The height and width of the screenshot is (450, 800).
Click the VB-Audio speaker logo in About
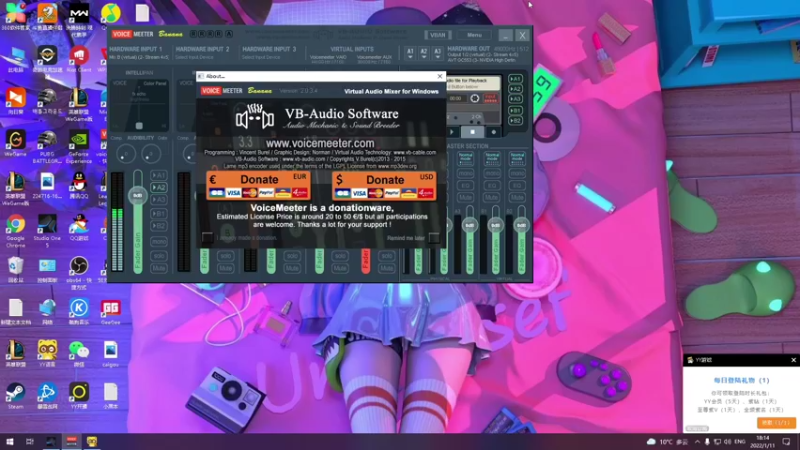255,117
